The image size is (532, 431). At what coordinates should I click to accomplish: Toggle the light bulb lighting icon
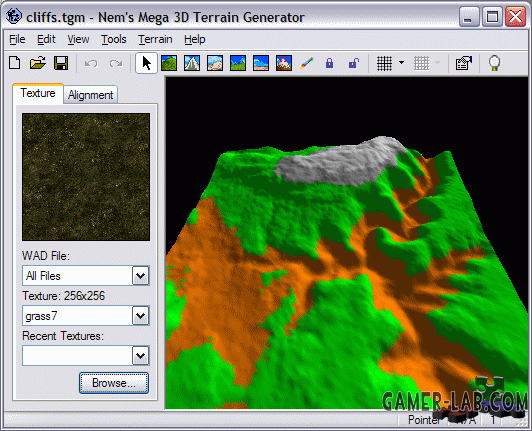[494, 63]
